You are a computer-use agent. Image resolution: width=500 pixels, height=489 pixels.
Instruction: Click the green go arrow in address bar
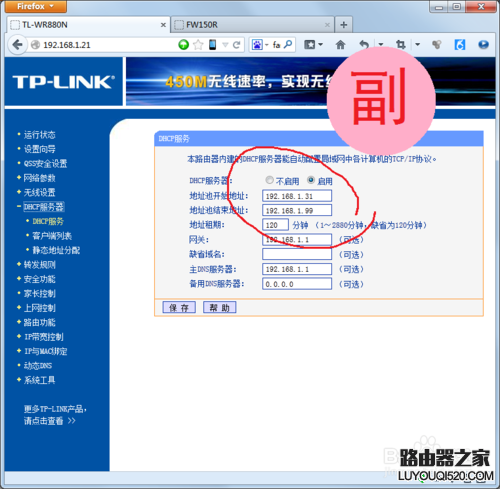[183, 45]
